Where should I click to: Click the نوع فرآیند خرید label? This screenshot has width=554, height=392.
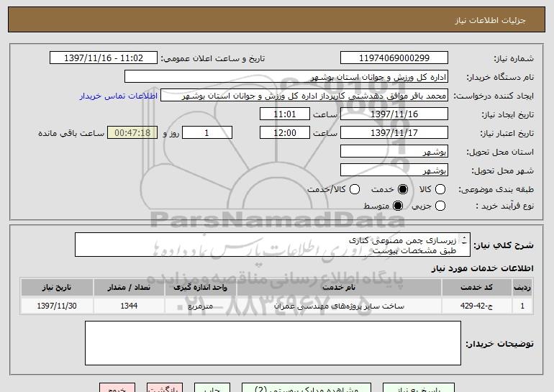point(505,206)
